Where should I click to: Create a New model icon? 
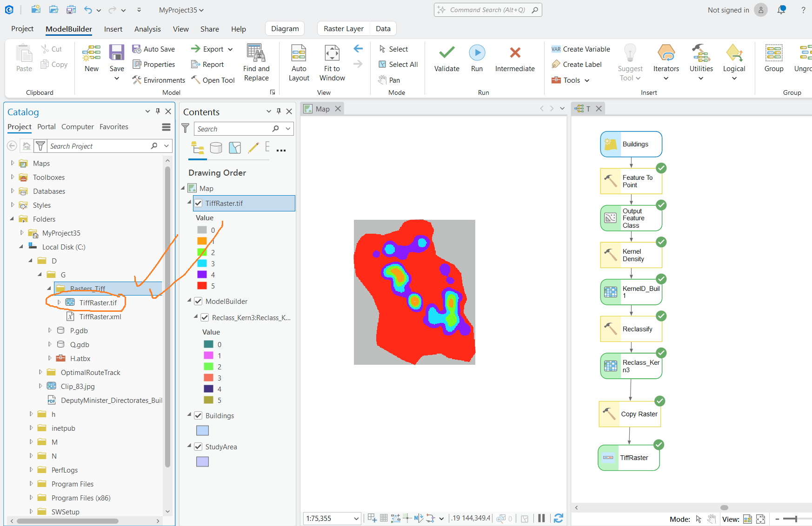pos(92,53)
